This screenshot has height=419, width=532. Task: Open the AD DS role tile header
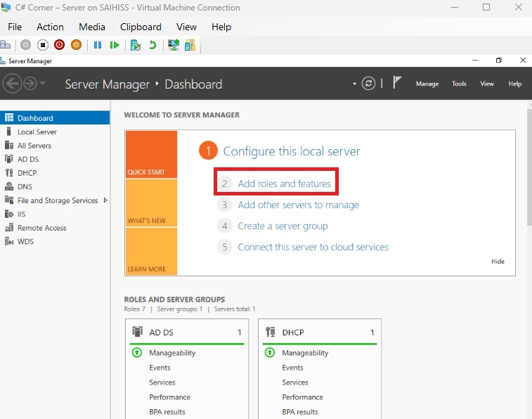pyautogui.click(x=187, y=332)
